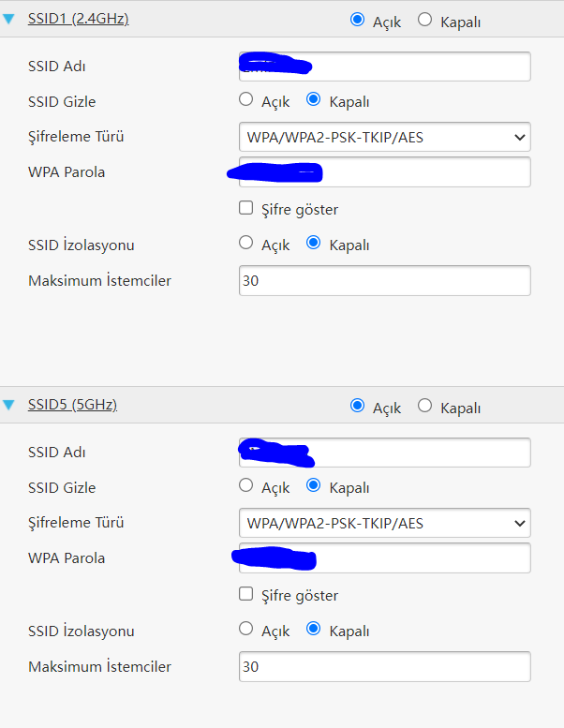This screenshot has width=564, height=728.
Task: Click the SSID1 (2.4GHz) header link
Action: tap(78, 19)
